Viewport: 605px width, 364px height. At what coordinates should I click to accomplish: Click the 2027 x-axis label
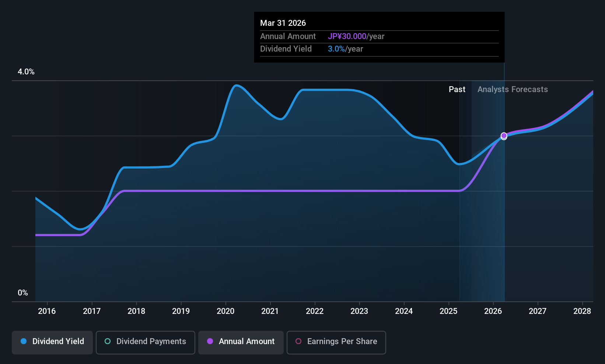538,311
